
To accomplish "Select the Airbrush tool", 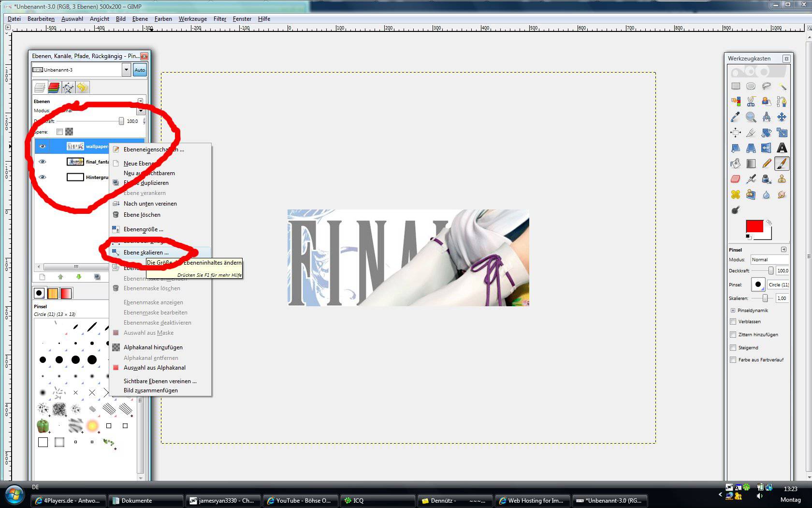I will [751, 179].
